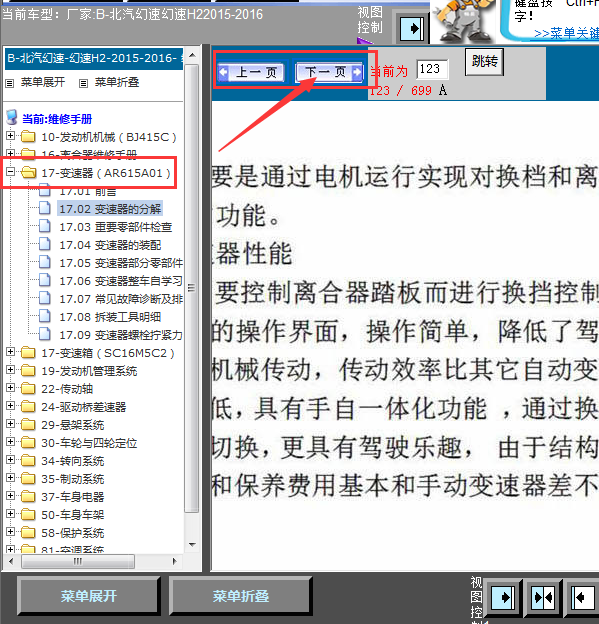Expand the 19-发动机管理系统 node
Screen dimensions: 599x624
click(11, 370)
